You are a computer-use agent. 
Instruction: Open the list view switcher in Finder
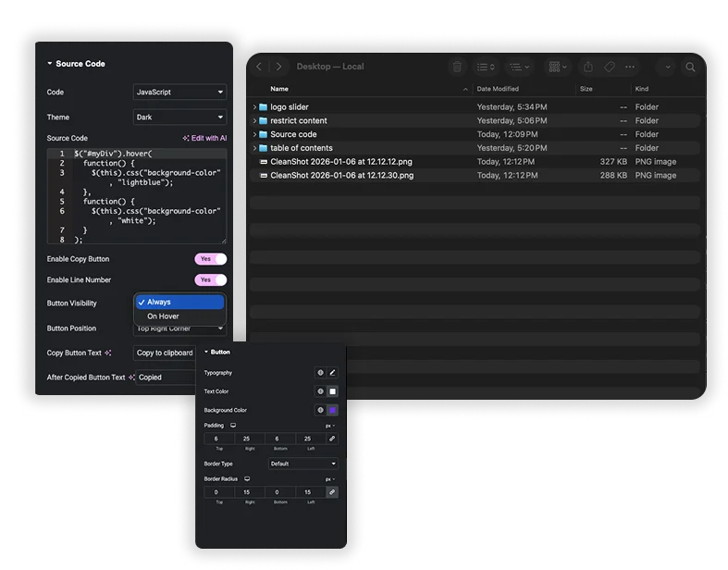coord(486,67)
